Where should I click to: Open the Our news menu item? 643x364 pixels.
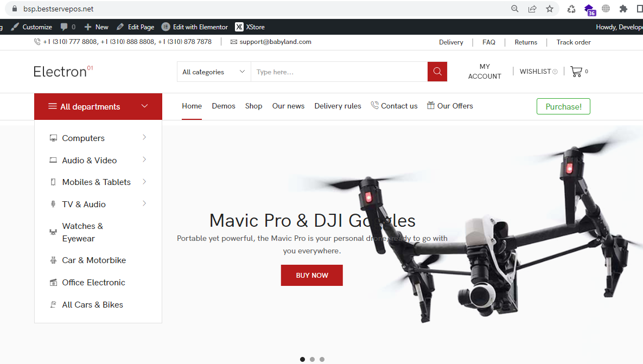[x=288, y=106]
